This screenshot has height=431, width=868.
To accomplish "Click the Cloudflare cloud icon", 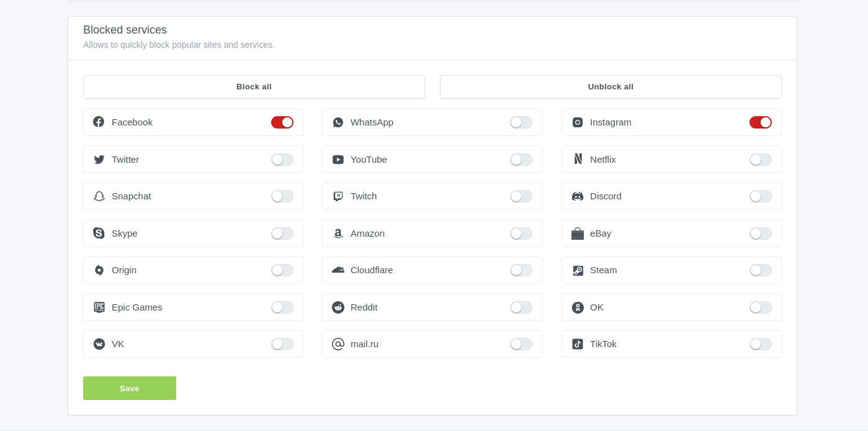I will (338, 270).
